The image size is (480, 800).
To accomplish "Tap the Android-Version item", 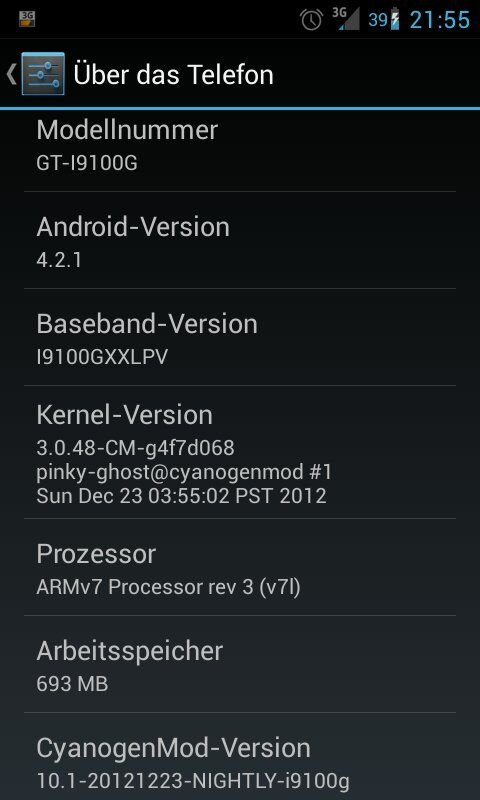I will [240, 240].
